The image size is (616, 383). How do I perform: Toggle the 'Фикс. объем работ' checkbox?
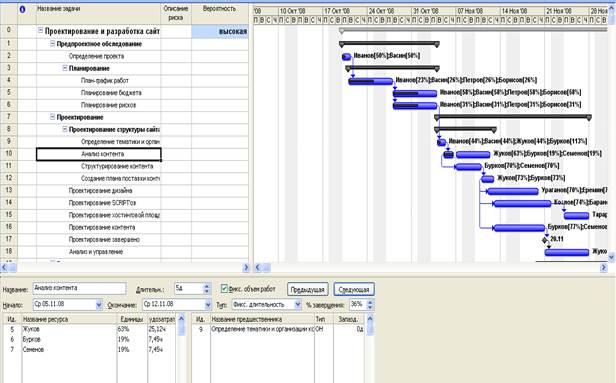point(224,289)
